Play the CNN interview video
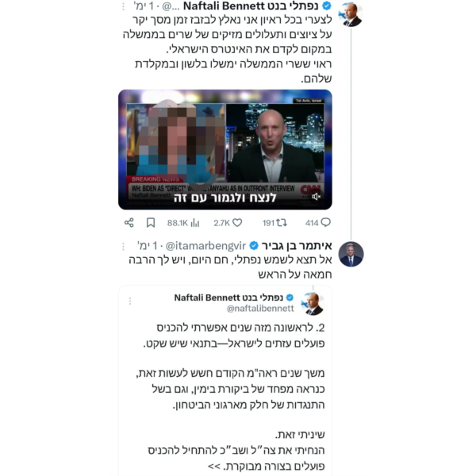 [225, 149]
